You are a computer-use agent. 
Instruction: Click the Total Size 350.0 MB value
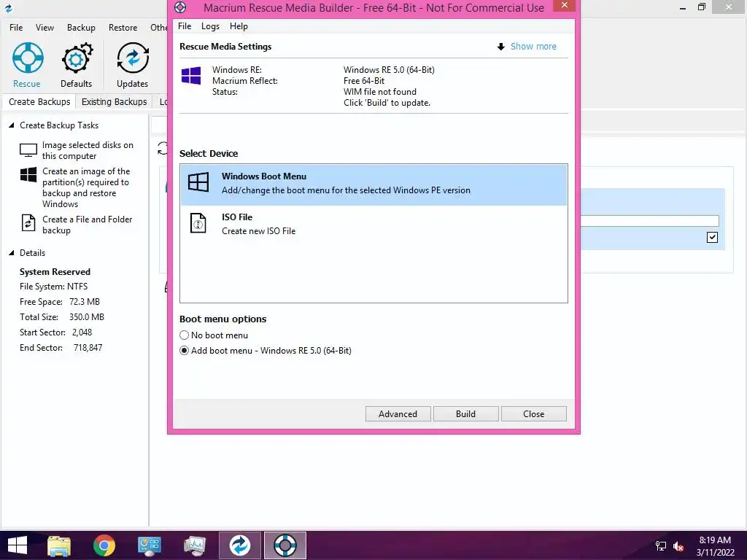[x=87, y=317]
